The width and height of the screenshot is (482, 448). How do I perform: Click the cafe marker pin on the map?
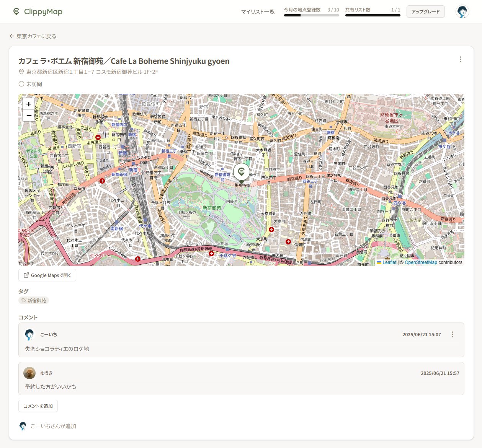[x=241, y=173]
